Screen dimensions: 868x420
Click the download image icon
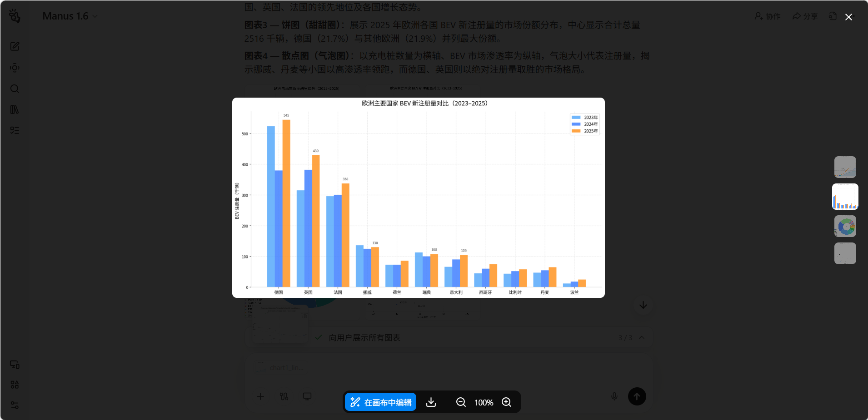[x=431, y=402]
